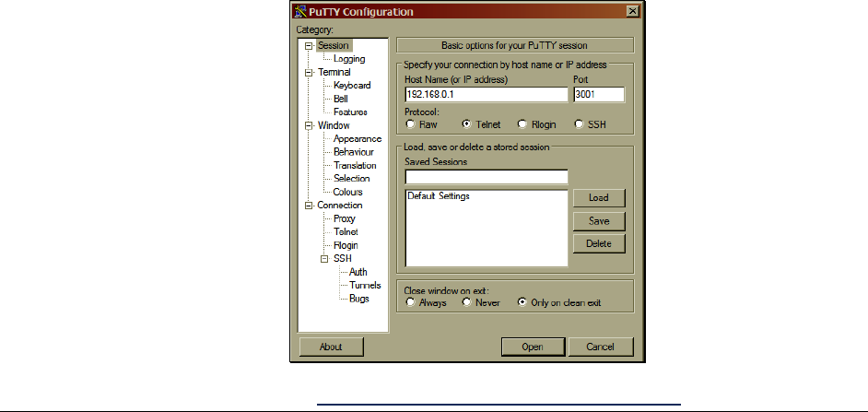The width and height of the screenshot is (868, 412).
Task: Select Default Settings in session list
Action: pos(439,196)
